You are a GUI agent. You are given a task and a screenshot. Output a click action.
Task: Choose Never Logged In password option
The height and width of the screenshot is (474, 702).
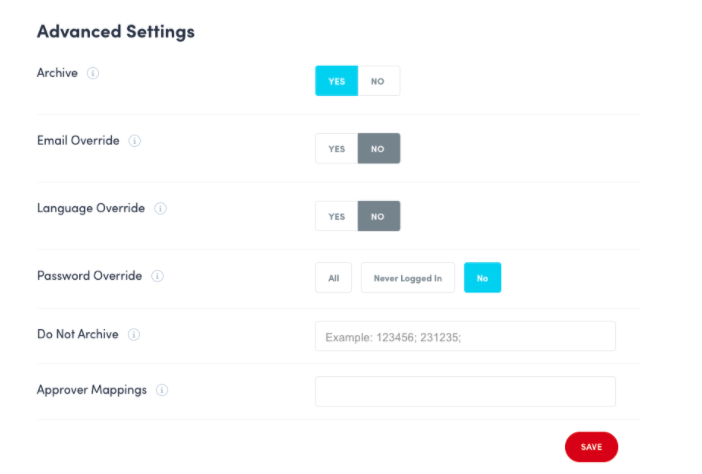(x=408, y=278)
